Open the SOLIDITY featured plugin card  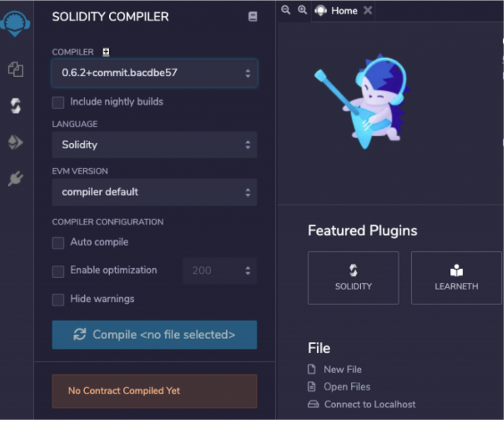353,278
